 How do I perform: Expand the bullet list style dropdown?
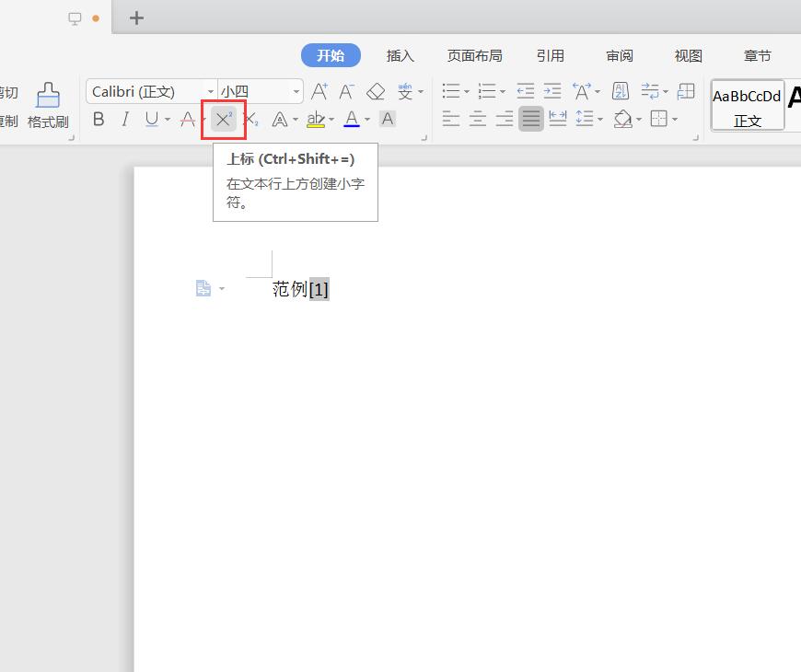pos(466,92)
